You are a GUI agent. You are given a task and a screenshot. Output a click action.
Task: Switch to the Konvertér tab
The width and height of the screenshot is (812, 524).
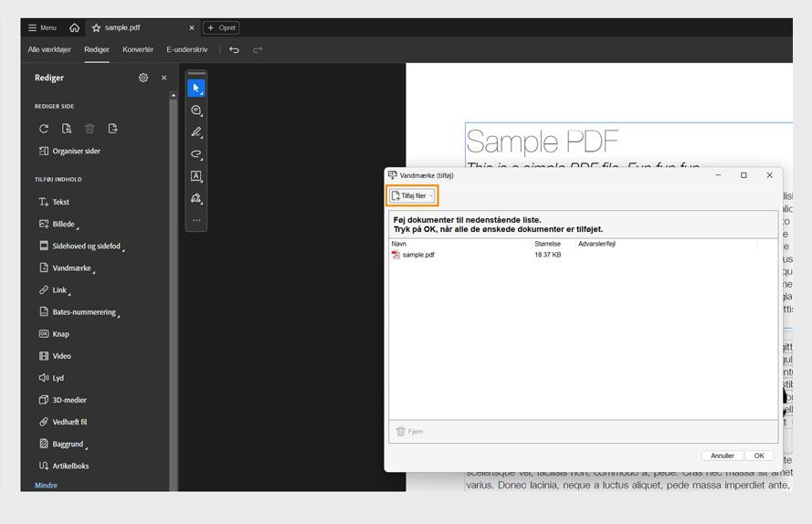point(138,49)
